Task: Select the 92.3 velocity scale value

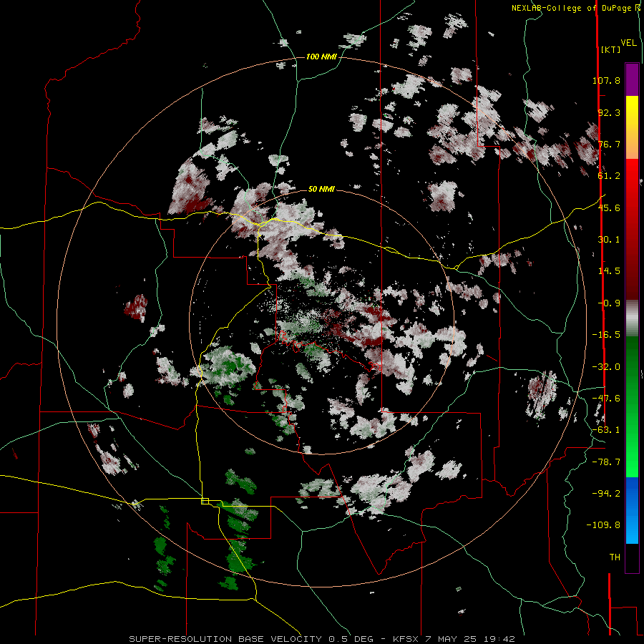Action: tap(609, 112)
